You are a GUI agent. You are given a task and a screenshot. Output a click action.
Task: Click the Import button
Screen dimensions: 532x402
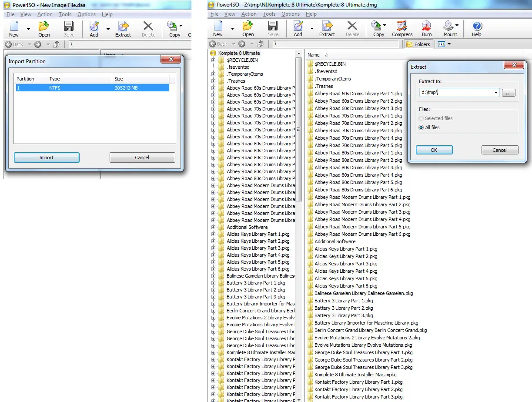47,157
